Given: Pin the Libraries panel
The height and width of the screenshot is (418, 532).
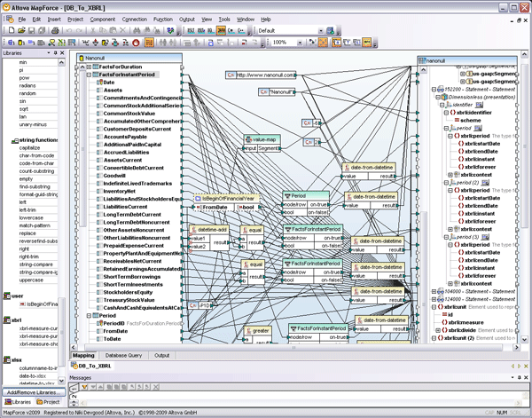Looking at the screenshot, I should (56, 53).
